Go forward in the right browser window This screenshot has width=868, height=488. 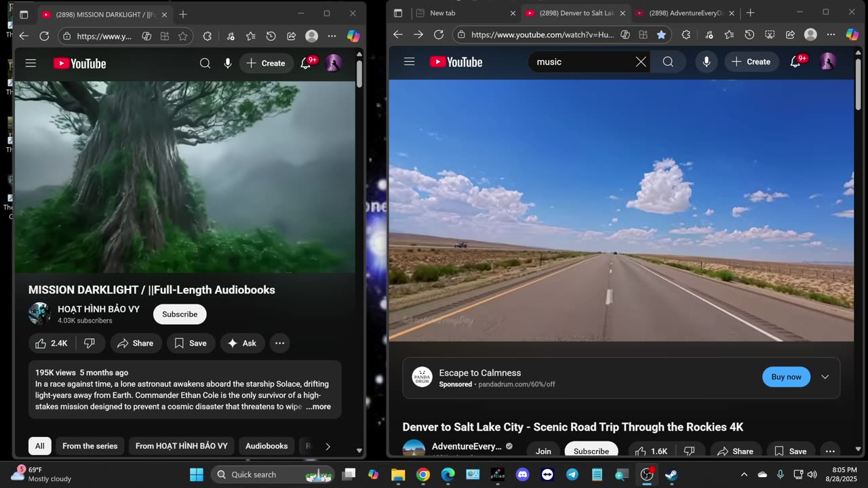coord(418,35)
